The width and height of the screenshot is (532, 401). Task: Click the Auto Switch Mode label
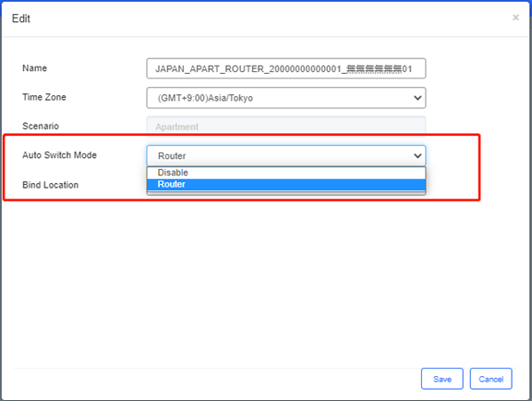point(59,155)
